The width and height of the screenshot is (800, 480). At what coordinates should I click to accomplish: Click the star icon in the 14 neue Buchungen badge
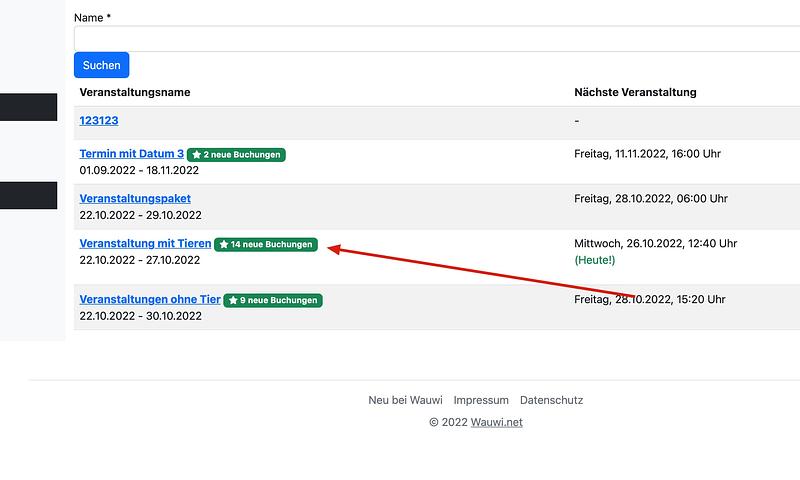pos(224,245)
